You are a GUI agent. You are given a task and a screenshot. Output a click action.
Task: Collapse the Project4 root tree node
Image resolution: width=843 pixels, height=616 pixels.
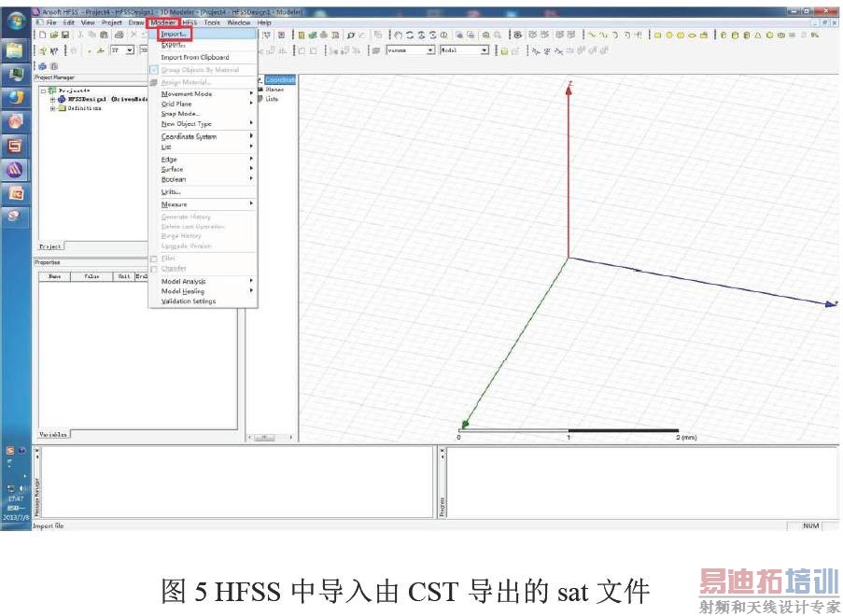click(43, 91)
